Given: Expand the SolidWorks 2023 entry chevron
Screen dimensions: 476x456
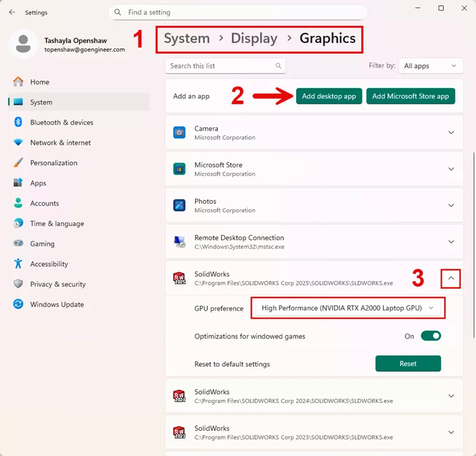Looking at the screenshot, I should click(x=451, y=432).
